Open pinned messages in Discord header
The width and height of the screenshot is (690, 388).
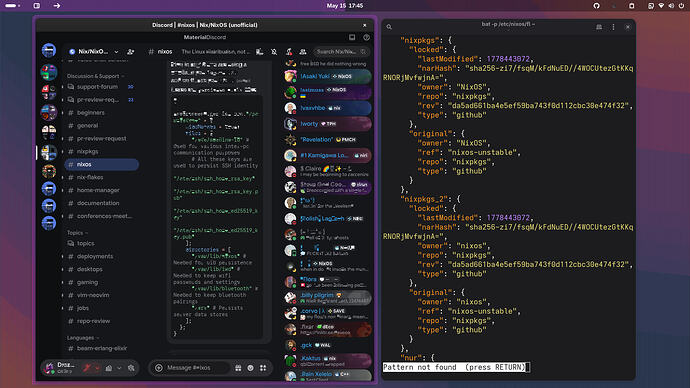coord(289,52)
